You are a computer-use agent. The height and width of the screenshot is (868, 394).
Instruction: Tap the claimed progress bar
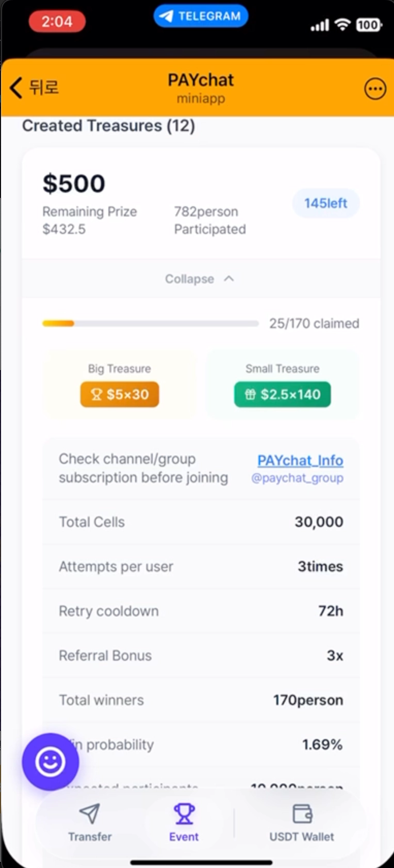click(x=151, y=323)
